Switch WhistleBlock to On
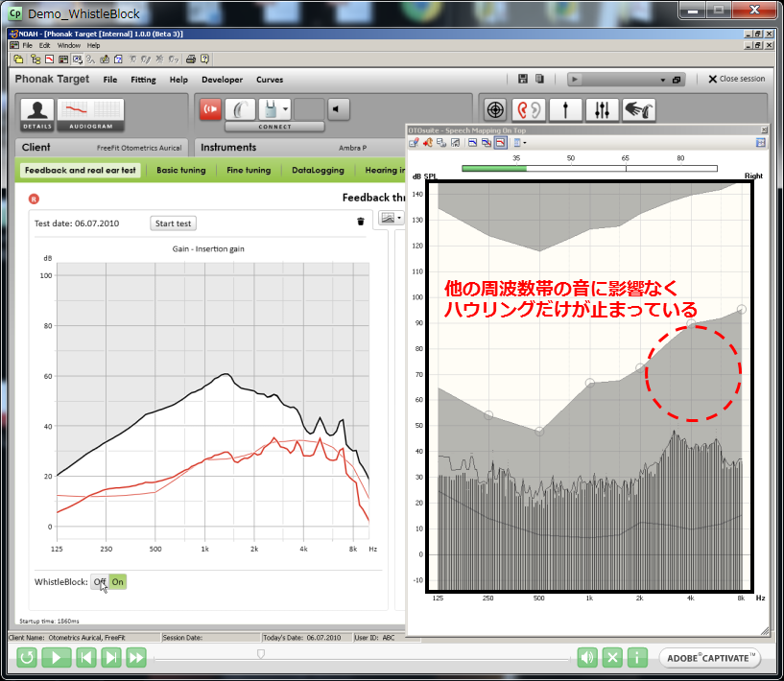 pyautogui.click(x=117, y=581)
